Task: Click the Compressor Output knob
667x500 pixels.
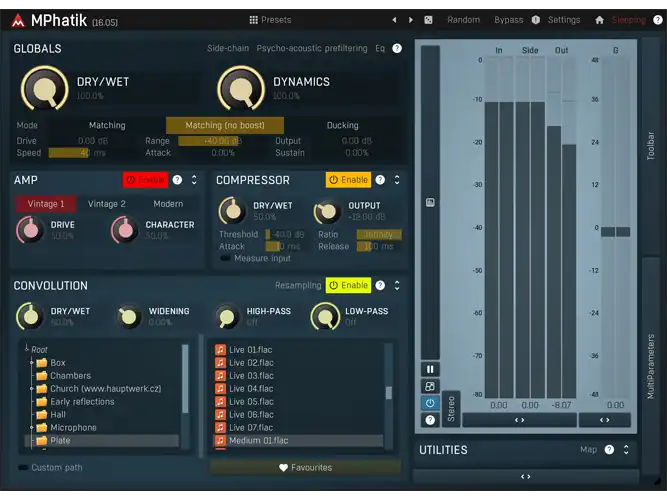Action: (x=328, y=211)
